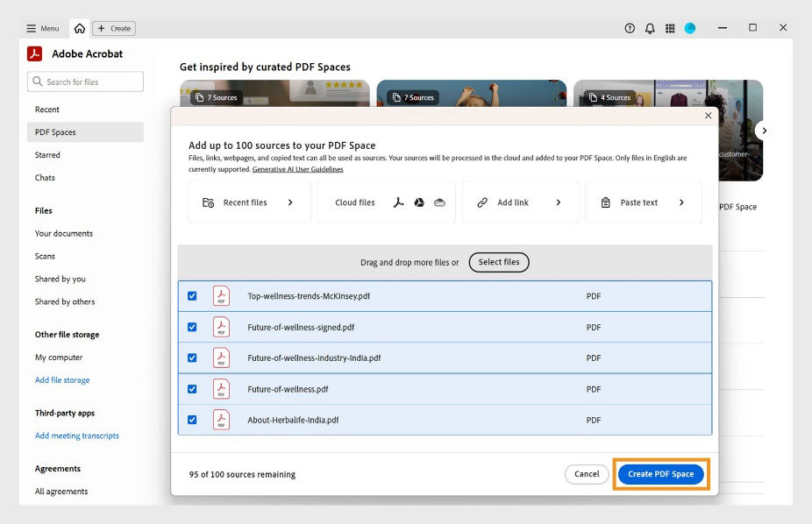Viewport: 812px width, 524px height.
Task: Uncheck About-Herbalife-India.pdf from sources
Action: pos(192,420)
